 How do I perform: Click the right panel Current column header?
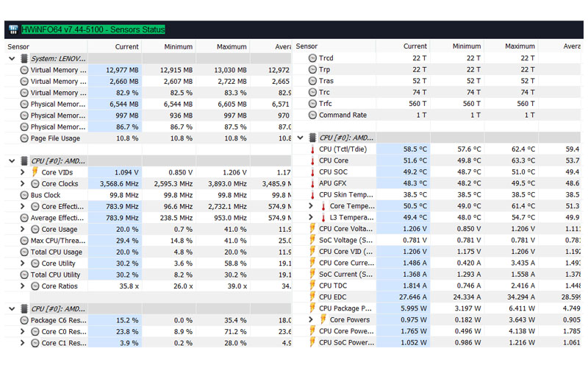(403, 46)
